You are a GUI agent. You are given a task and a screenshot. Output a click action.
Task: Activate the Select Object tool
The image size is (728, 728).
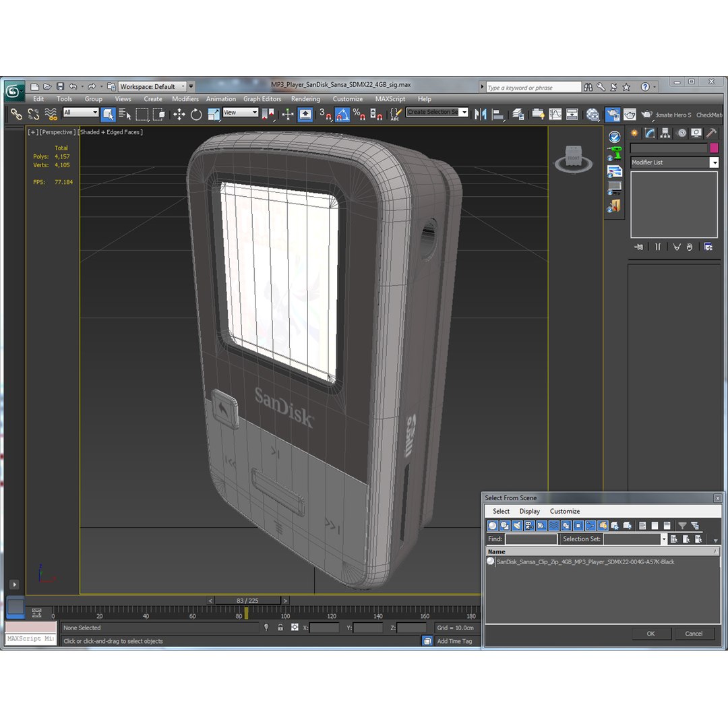click(x=108, y=114)
